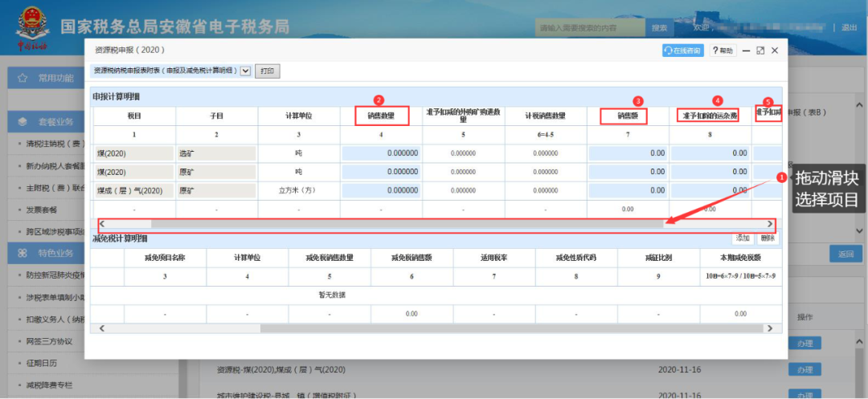
Task: Click 减免性质代码 column header
Action: tap(576, 258)
